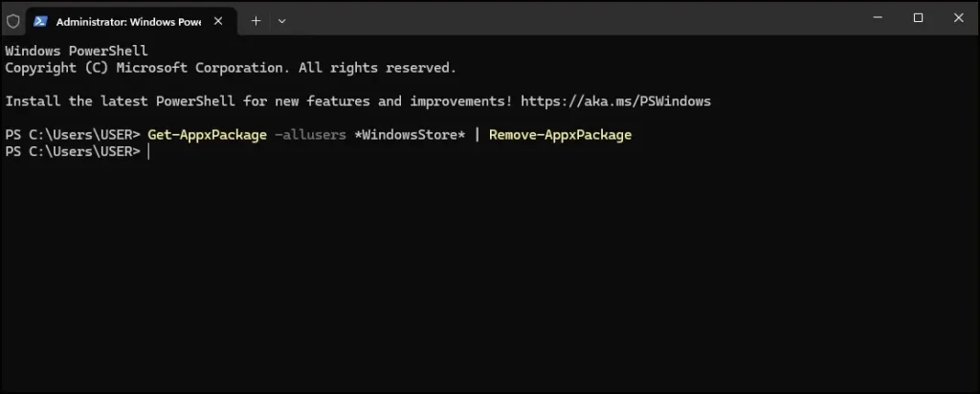Image resolution: width=980 pixels, height=394 pixels.
Task: Click the PowerShell icon on the tab
Action: 40,21
